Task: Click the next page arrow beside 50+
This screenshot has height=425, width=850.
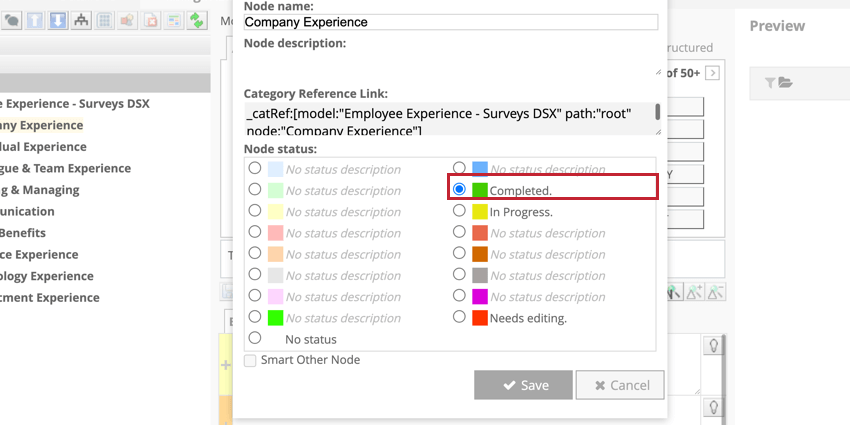Action: tap(712, 73)
